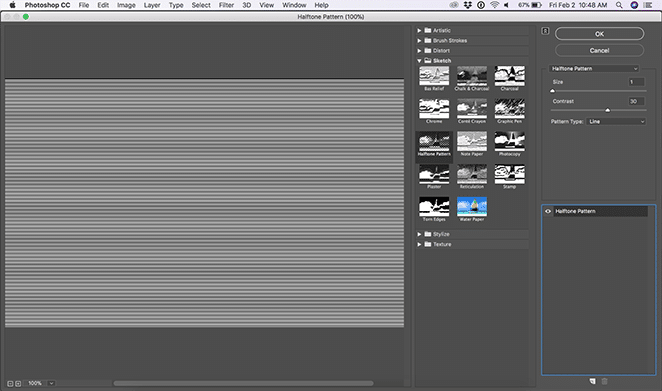Click the zoom out minus button
662x391 pixels.
point(10,383)
